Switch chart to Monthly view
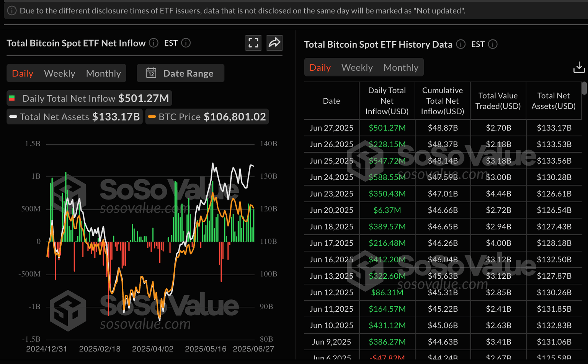588x364 pixels. coord(103,73)
